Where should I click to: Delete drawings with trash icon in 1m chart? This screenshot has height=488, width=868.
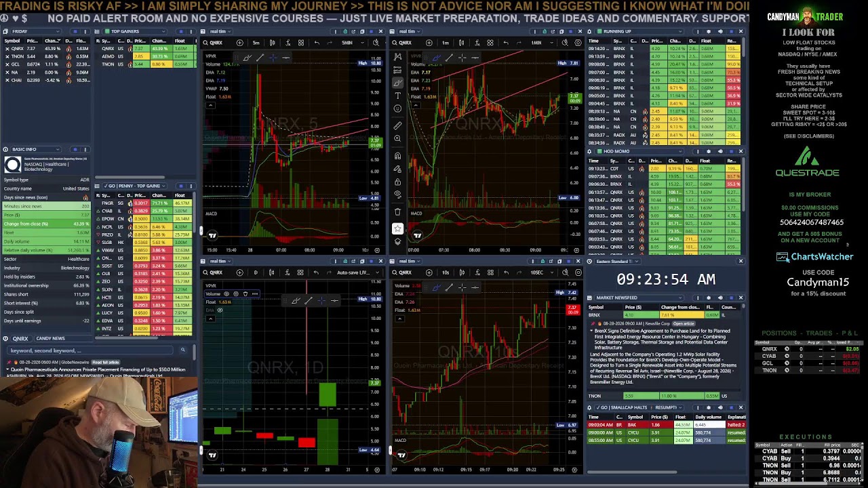397,211
